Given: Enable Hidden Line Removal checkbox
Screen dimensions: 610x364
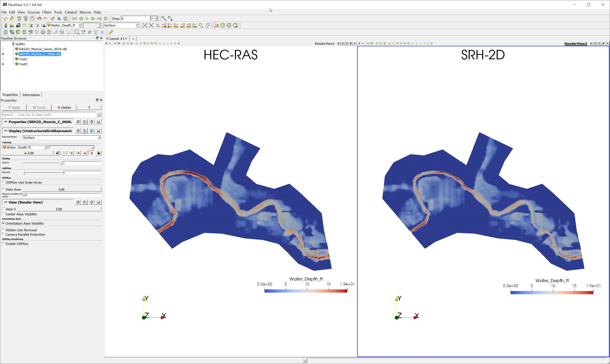Looking at the screenshot, I should pos(3,230).
